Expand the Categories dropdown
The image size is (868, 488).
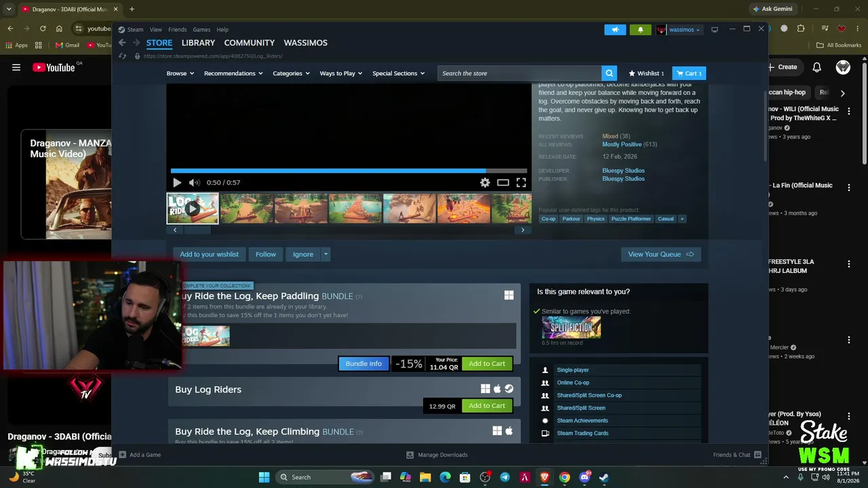click(292, 73)
